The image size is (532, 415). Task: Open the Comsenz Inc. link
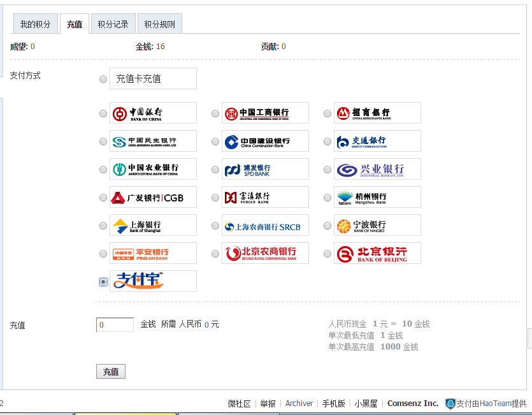tap(413, 404)
